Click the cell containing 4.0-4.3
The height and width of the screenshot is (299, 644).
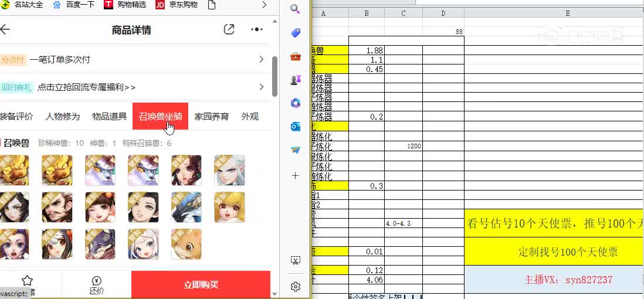[x=404, y=224]
